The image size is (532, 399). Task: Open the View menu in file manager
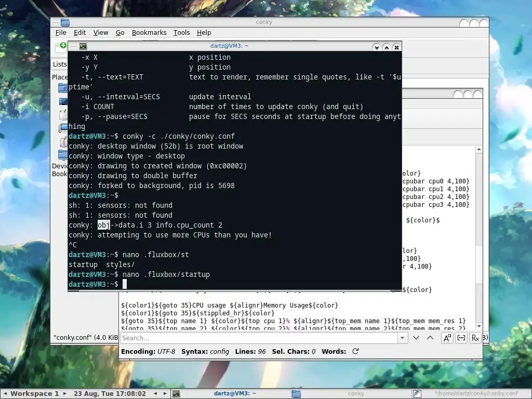tap(101, 33)
